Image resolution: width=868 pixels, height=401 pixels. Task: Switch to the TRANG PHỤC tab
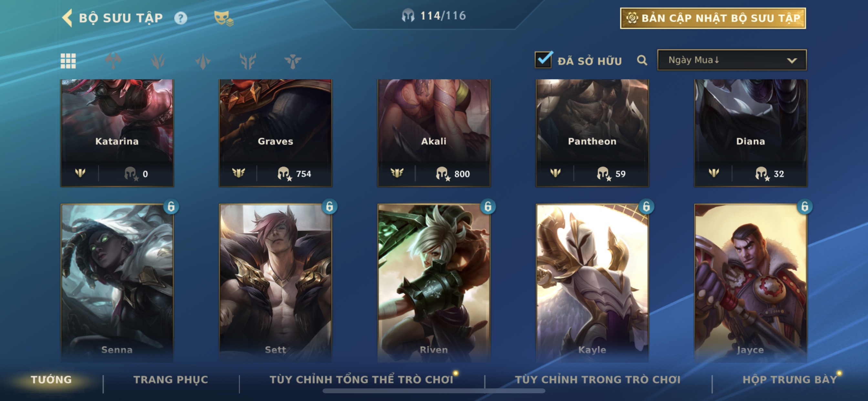click(171, 380)
